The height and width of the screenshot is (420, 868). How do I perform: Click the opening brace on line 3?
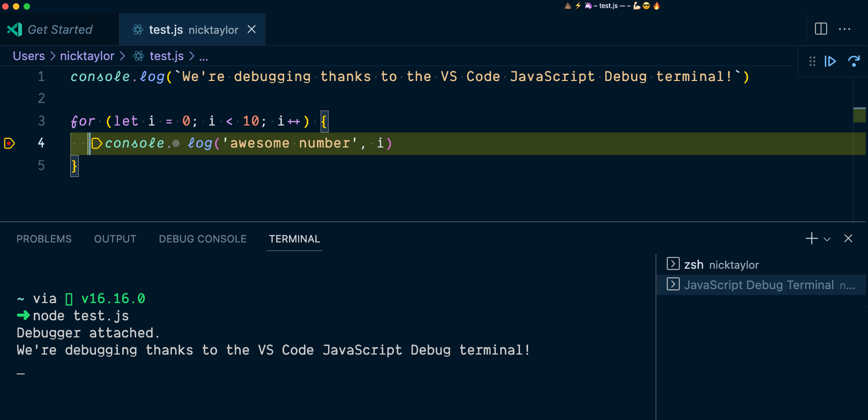click(324, 121)
